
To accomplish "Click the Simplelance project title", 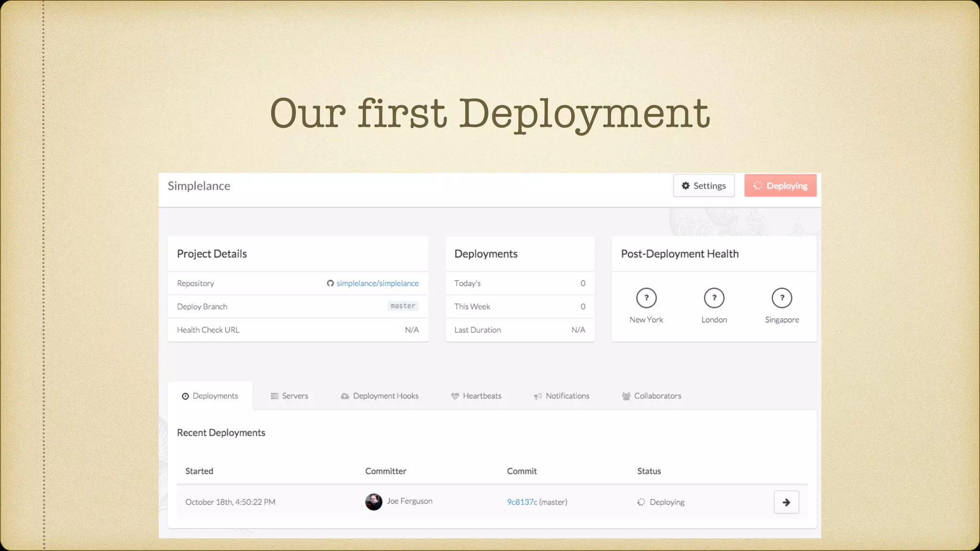I will click(199, 186).
